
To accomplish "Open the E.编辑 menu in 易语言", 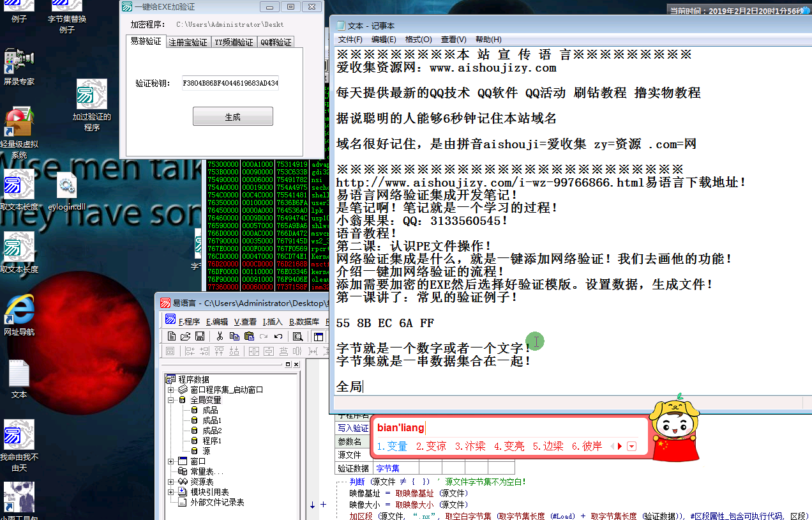I will [x=216, y=321].
